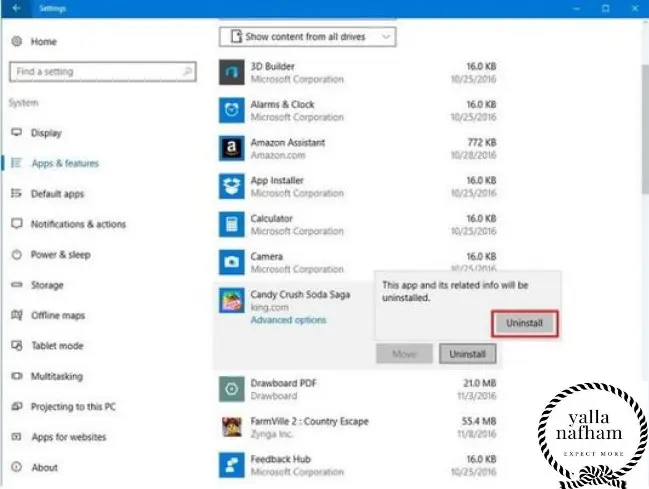Click the Multitasking icon
649x489 pixels.
pyautogui.click(x=17, y=376)
